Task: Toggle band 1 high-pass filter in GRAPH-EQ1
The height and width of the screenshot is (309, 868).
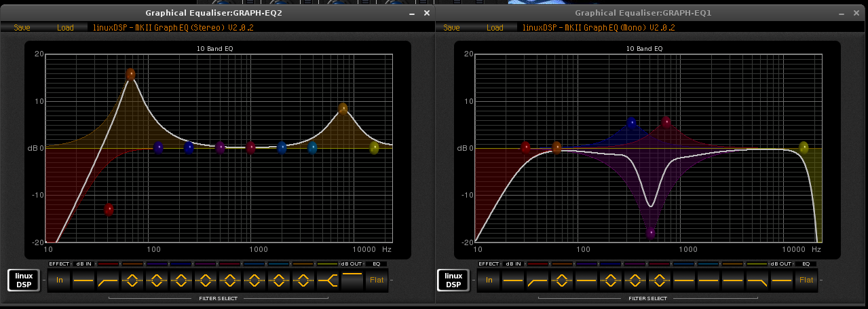Action: [538, 280]
